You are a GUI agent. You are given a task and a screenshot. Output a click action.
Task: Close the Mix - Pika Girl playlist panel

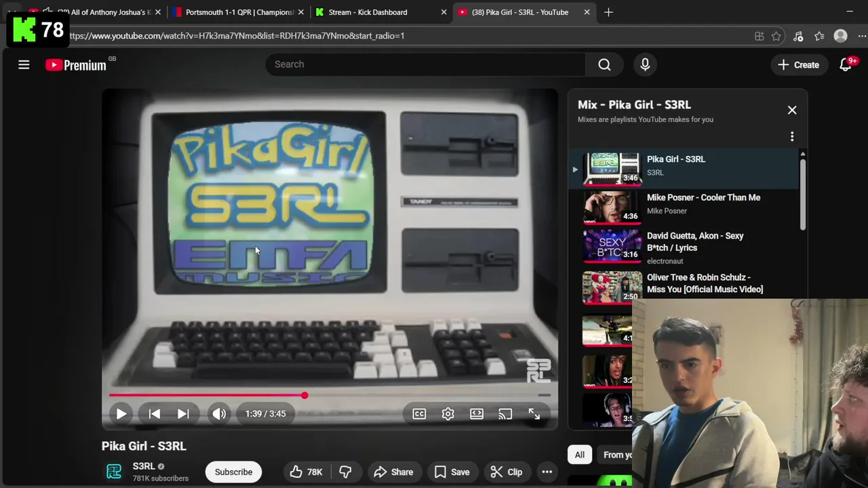792,110
